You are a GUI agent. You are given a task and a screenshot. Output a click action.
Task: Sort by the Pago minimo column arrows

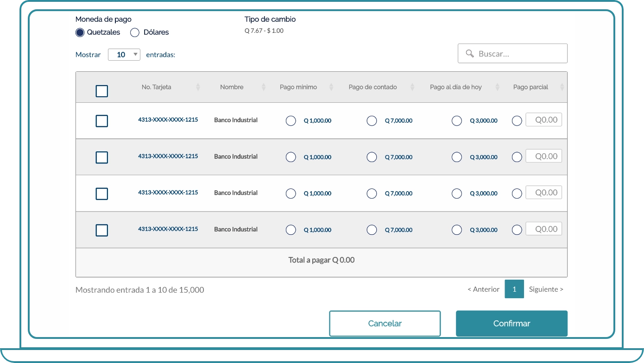(x=331, y=87)
